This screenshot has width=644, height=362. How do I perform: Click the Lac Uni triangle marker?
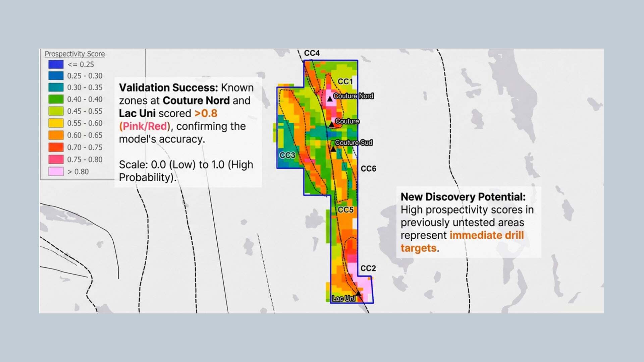pos(358,294)
